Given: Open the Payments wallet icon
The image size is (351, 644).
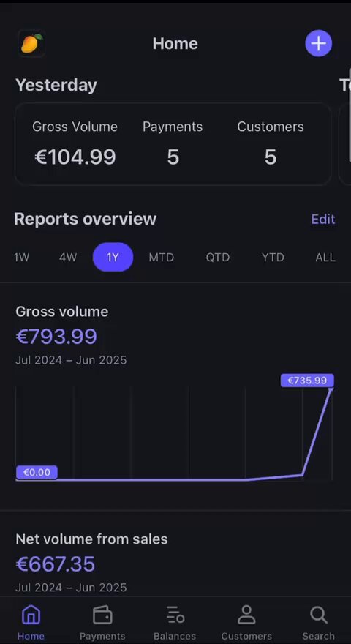Looking at the screenshot, I should pos(102,615).
